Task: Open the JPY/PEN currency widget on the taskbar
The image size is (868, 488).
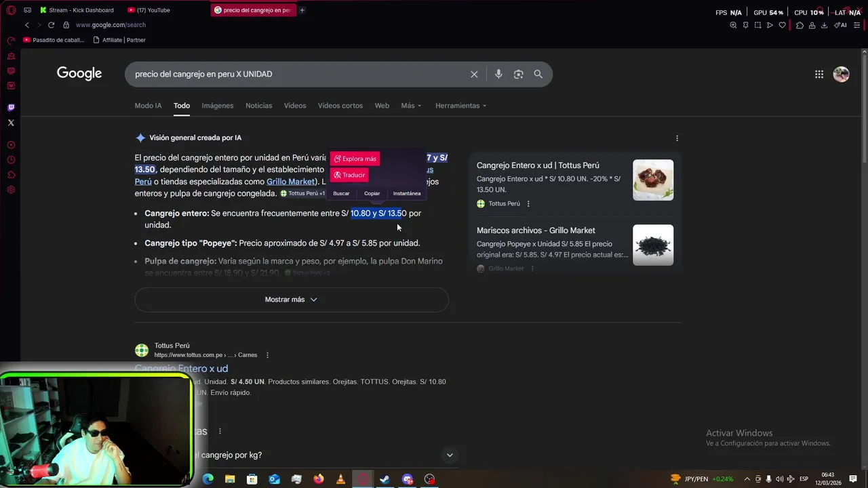Action: click(702, 479)
